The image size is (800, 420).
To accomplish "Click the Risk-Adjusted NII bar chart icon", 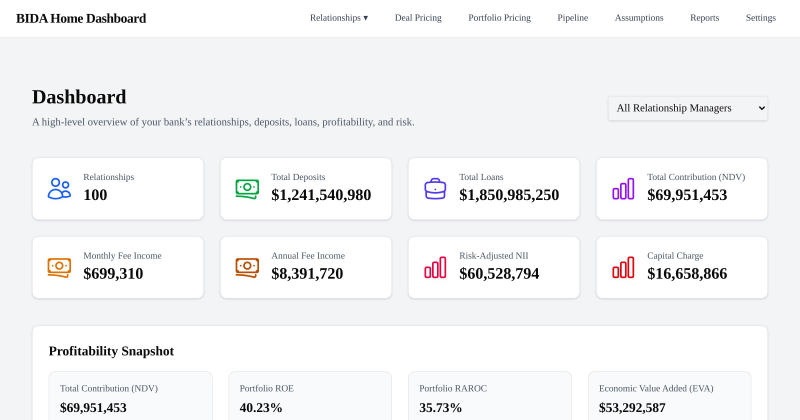I will (435, 267).
